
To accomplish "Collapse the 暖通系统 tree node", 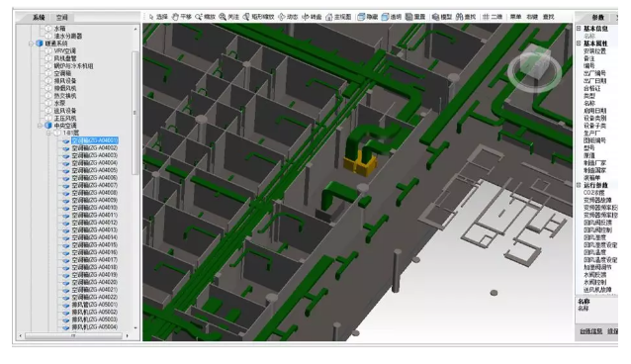I will pyautogui.click(x=31, y=44).
